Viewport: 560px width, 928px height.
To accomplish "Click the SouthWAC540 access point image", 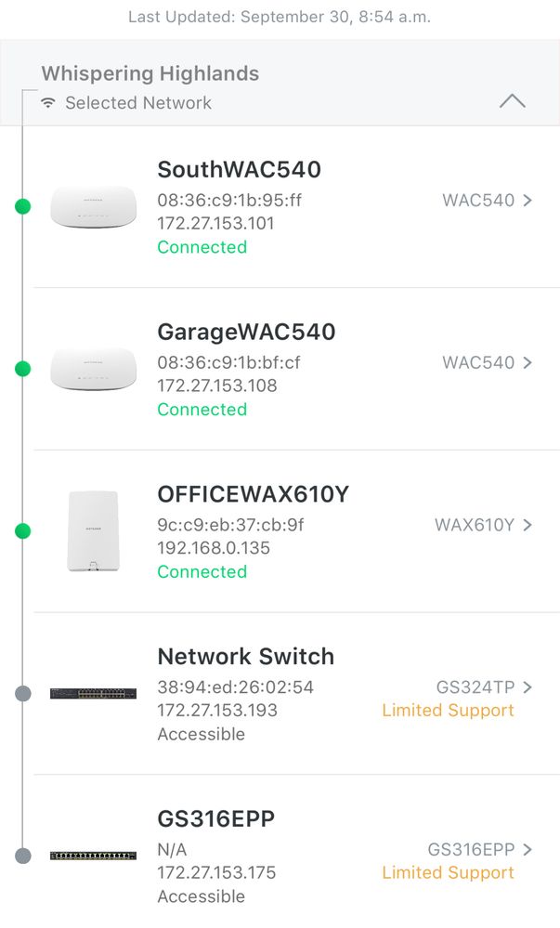I will point(93,206).
